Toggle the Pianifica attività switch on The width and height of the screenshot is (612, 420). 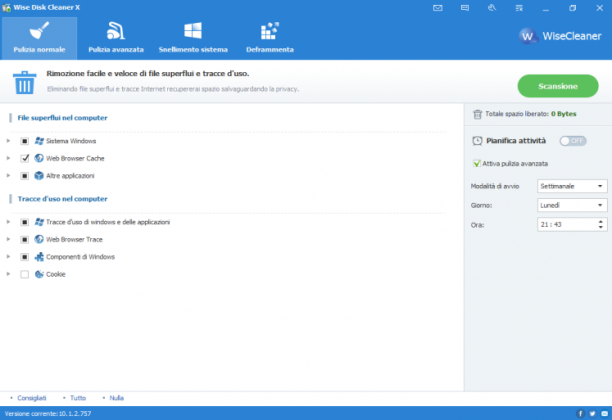573,141
